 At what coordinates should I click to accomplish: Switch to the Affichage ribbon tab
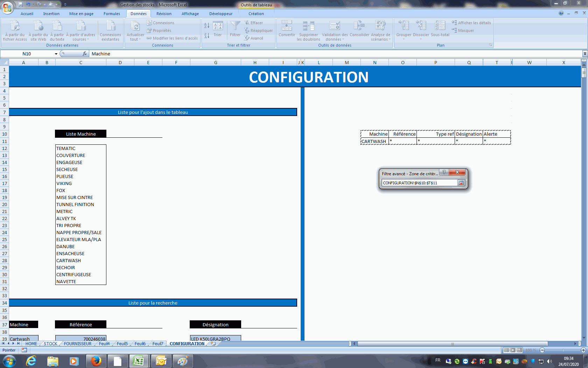click(190, 14)
